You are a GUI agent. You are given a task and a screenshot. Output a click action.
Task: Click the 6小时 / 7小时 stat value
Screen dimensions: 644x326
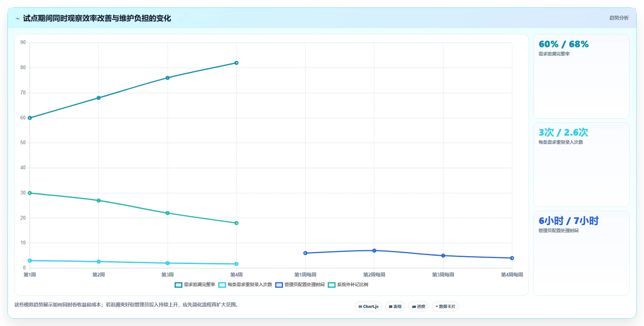point(569,221)
